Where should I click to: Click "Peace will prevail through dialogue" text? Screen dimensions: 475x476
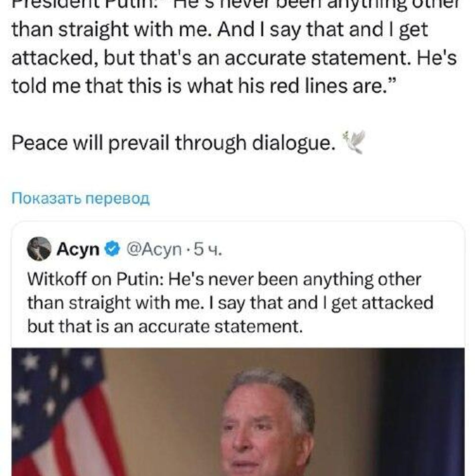173,143
